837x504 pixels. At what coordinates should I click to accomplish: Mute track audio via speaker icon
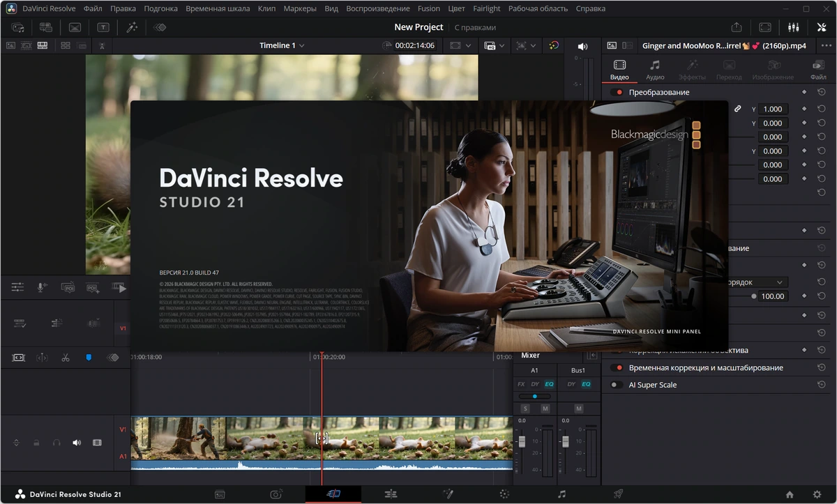77,443
